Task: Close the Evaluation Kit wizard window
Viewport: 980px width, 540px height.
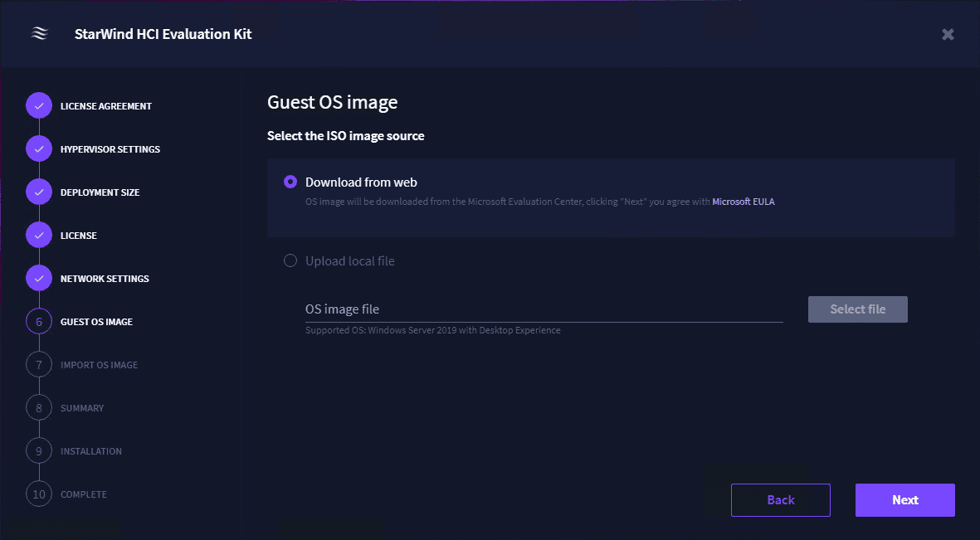Action: (x=948, y=34)
